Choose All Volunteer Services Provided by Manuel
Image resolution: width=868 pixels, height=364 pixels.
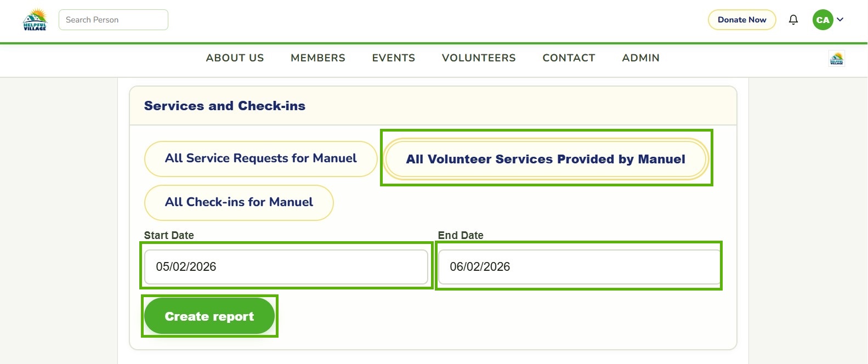pyautogui.click(x=546, y=159)
